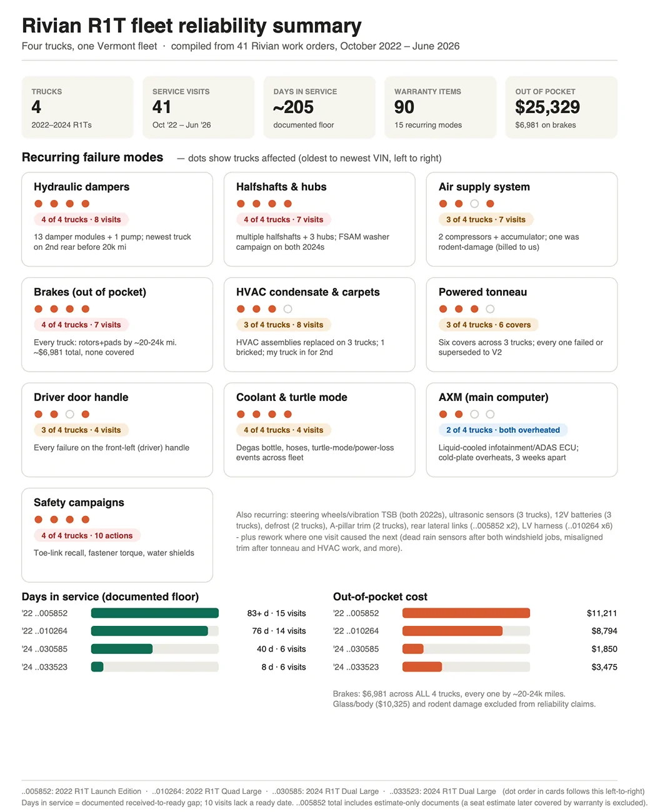This screenshot has height=812, width=655.
Task: Open the Warranty Items 90 stat tile
Action: click(x=441, y=107)
